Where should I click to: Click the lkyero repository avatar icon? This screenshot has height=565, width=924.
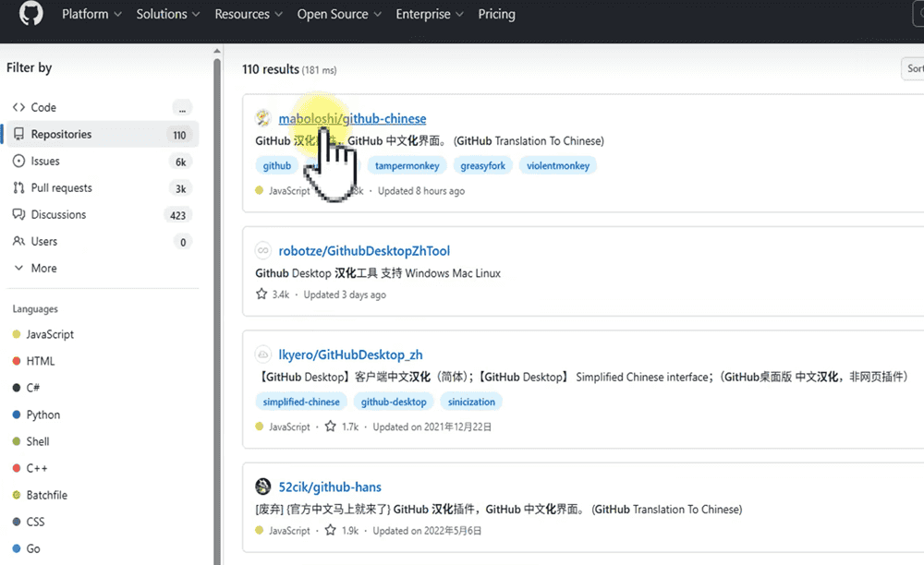tap(263, 355)
